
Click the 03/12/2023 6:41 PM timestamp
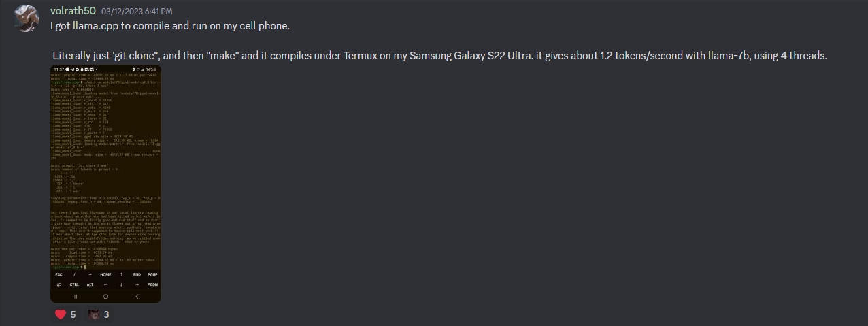pos(137,12)
